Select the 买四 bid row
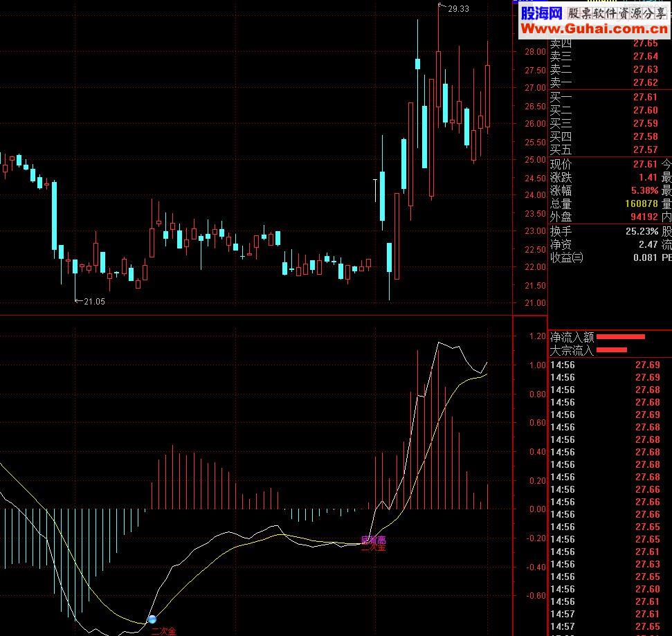This screenshot has width=672, height=636. (610, 137)
